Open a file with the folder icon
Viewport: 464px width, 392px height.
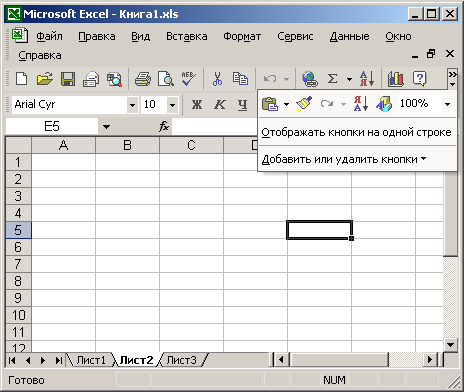(x=45, y=79)
